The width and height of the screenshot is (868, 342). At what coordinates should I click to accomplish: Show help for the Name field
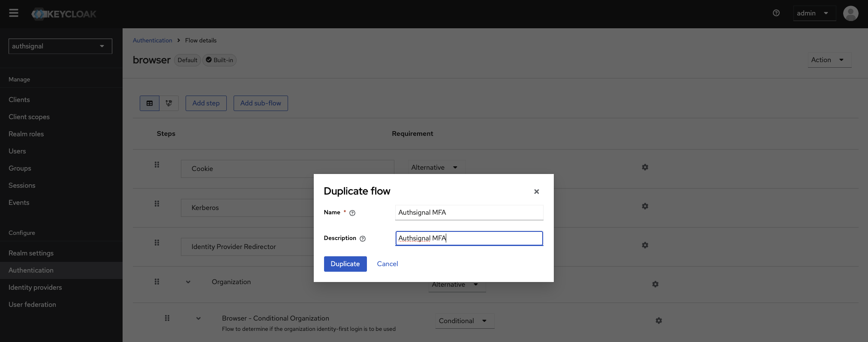352,213
